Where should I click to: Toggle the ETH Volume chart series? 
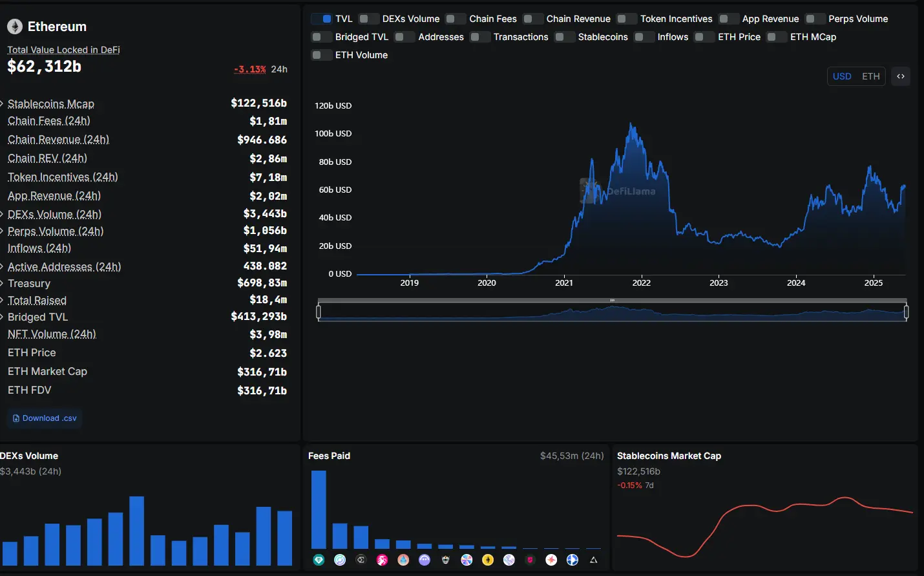point(322,55)
